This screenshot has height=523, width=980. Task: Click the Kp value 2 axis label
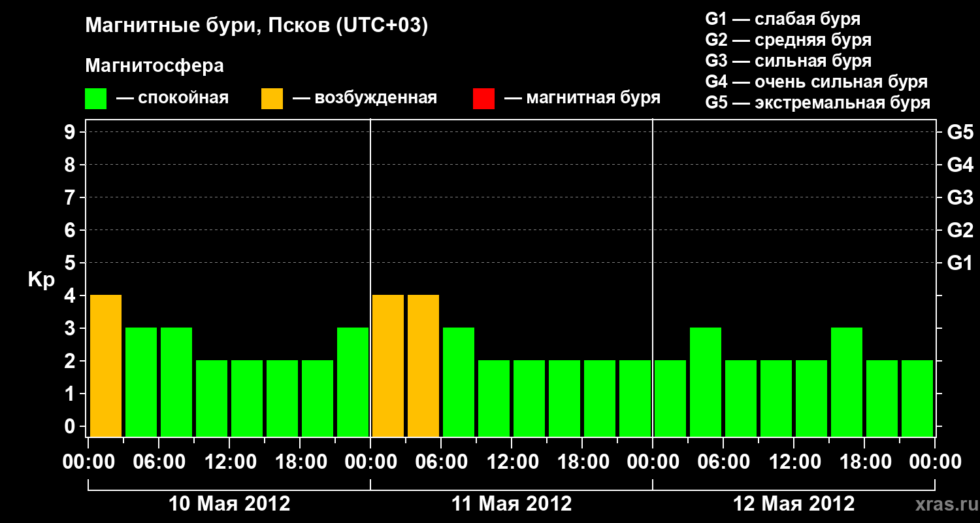[71, 361]
